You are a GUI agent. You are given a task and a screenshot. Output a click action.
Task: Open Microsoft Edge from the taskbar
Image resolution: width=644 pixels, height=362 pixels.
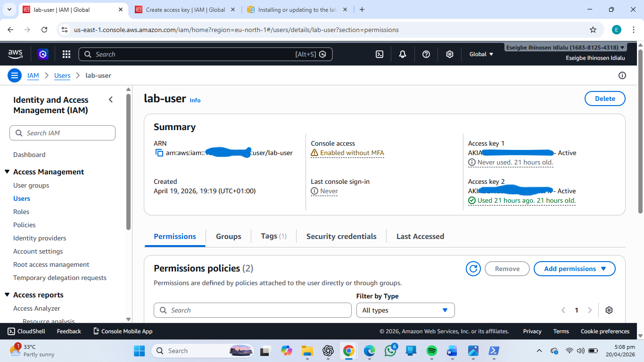370,351
